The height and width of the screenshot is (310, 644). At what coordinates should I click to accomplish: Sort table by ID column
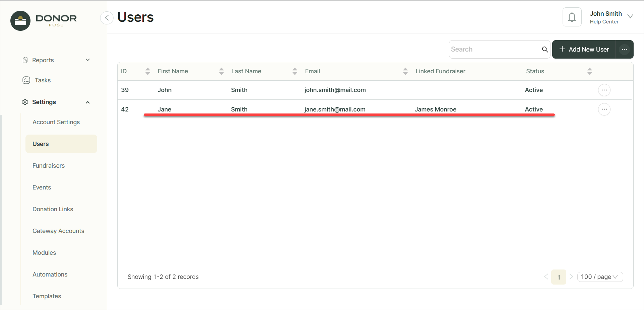pyautogui.click(x=147, y=71)
